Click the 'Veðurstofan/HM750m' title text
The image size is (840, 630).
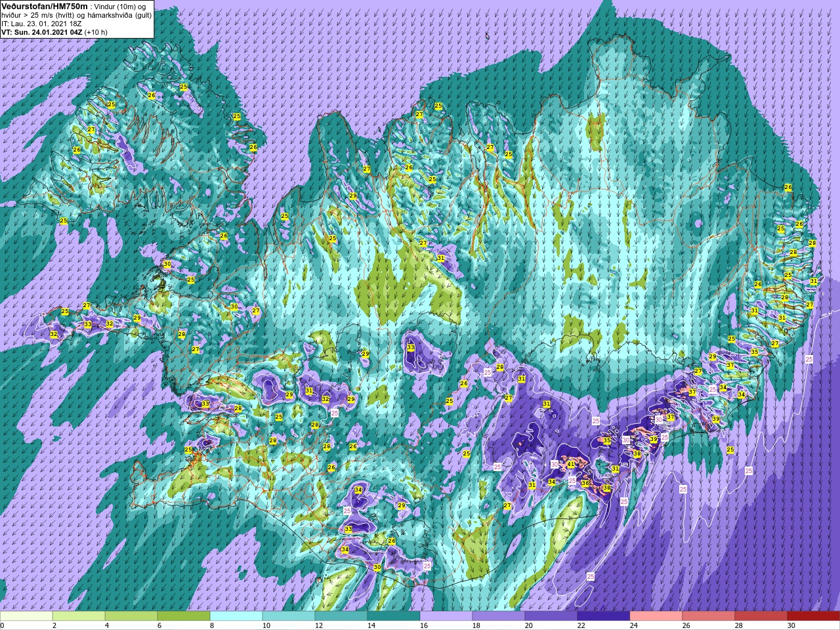(x=43, y=6)
